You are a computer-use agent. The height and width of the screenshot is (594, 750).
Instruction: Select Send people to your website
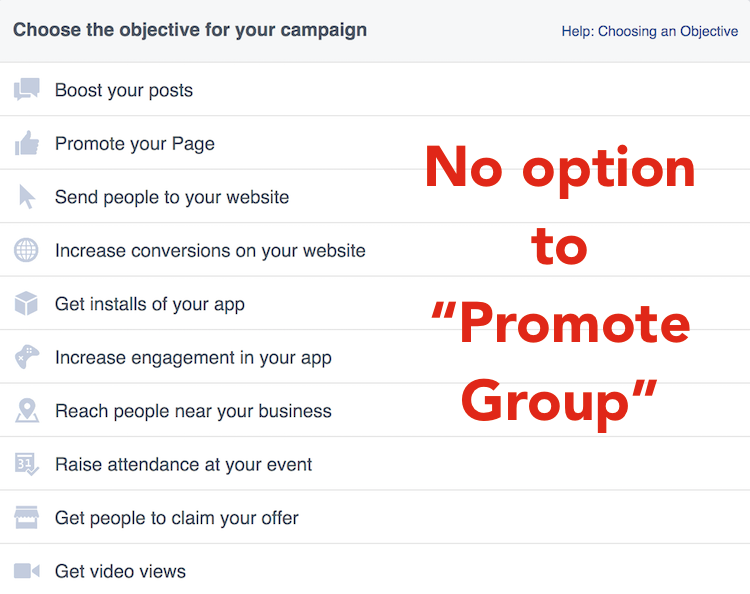(172, 197)
